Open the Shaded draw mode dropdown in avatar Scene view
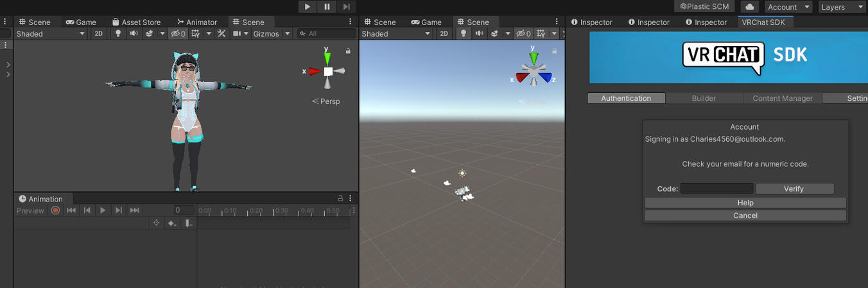Image resolution: width=868 pixels, height=288 pixels. (50, 33)
